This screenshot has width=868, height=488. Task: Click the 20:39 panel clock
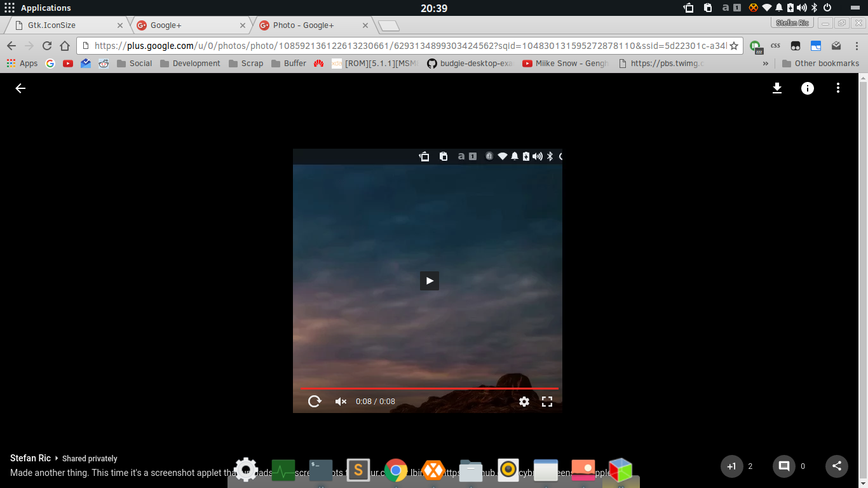(x=434, y=8)
